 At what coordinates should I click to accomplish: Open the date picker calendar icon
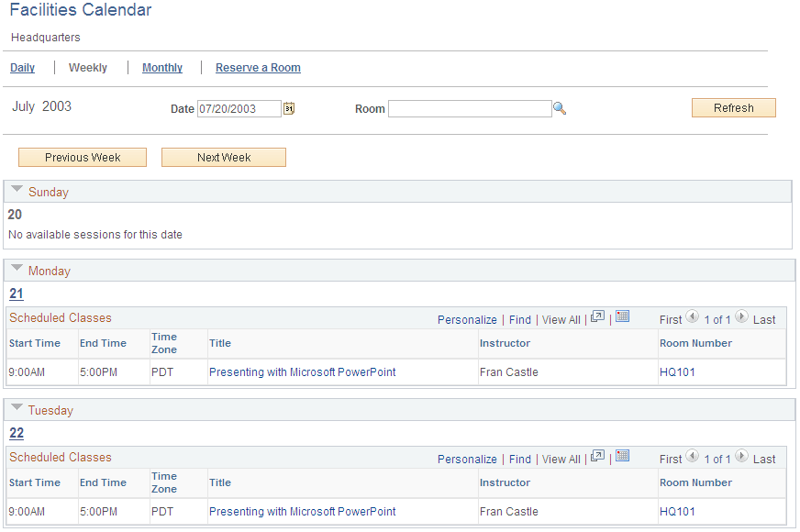tap(289, 108)
